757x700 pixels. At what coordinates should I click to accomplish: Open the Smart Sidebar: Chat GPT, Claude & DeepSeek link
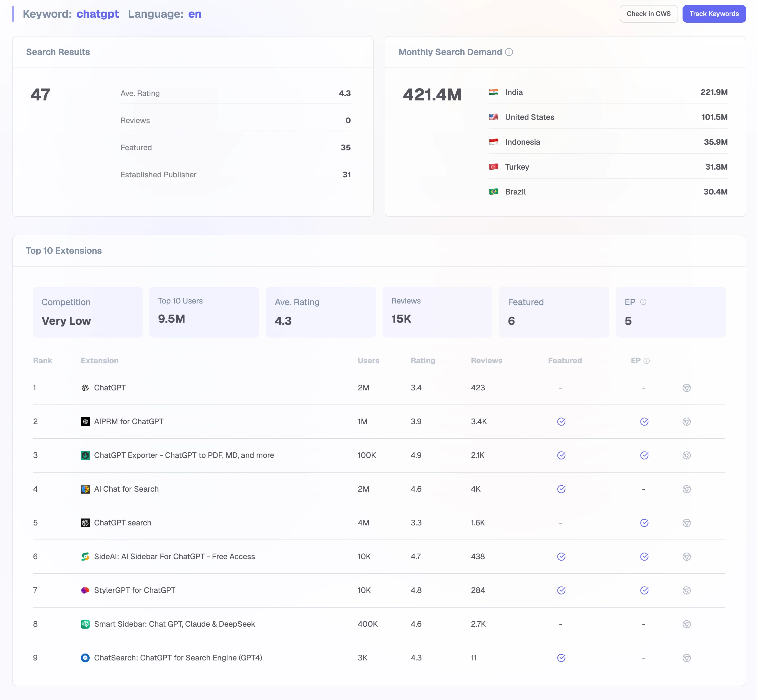tap(174, 624)
